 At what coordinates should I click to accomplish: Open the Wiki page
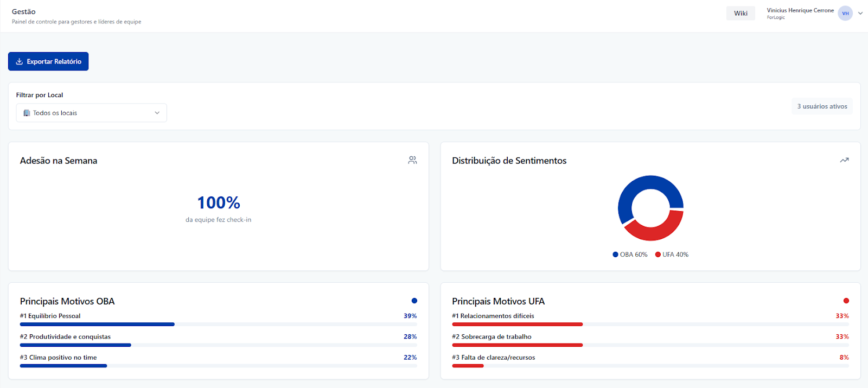[741, 14]
